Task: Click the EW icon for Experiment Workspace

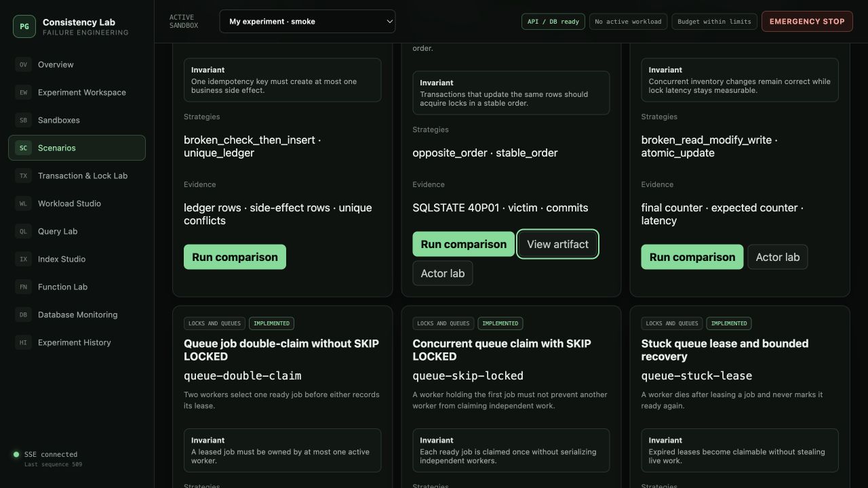Action: 23,92
